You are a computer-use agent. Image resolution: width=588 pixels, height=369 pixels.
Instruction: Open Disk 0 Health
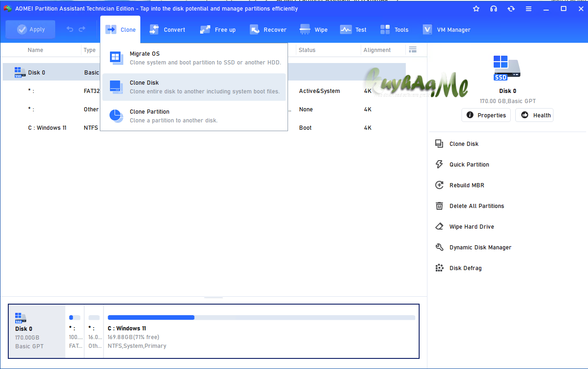(x=534, y=115)
